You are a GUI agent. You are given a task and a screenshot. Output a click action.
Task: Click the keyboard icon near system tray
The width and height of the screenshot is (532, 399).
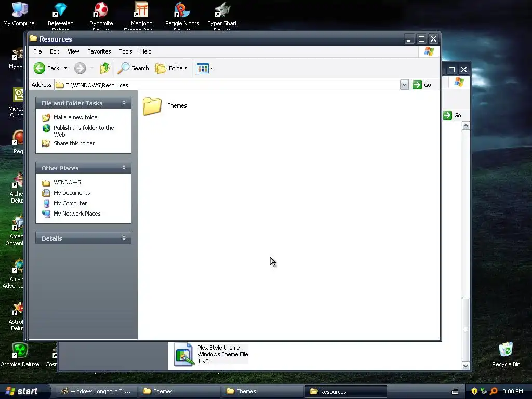point(455,392)
